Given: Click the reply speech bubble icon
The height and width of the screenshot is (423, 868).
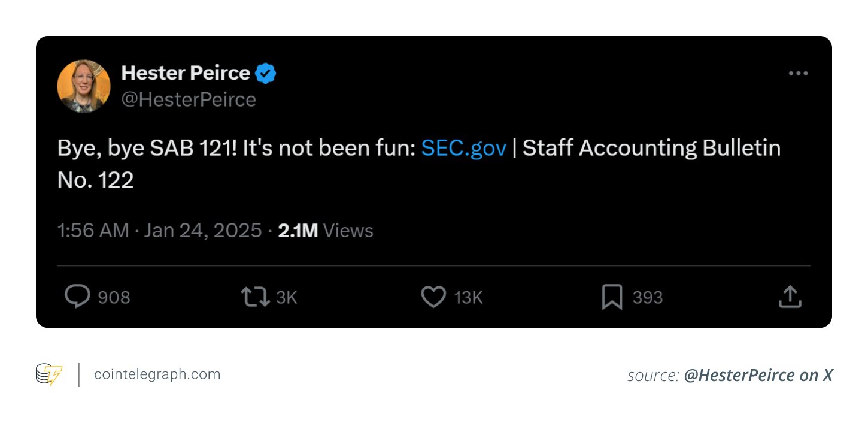Looking at the screenshot, I should click(x=78, y=297).
